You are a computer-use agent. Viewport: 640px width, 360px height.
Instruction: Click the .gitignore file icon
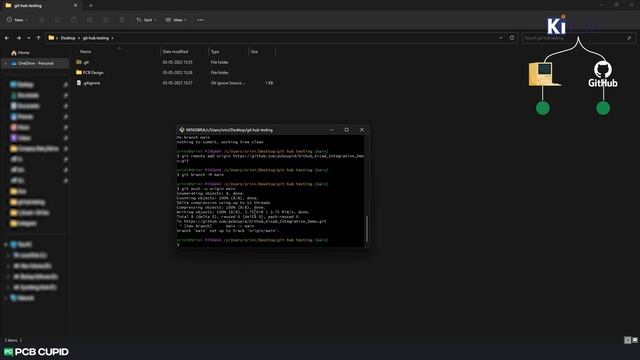79,83
